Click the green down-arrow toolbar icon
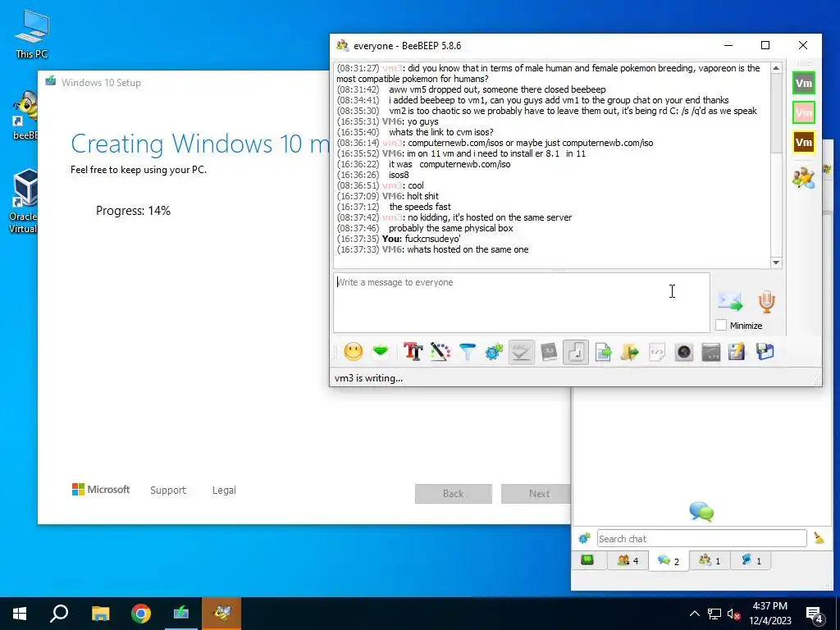The height and width of the screenshot is (630, 840). (x=381, y=351)
